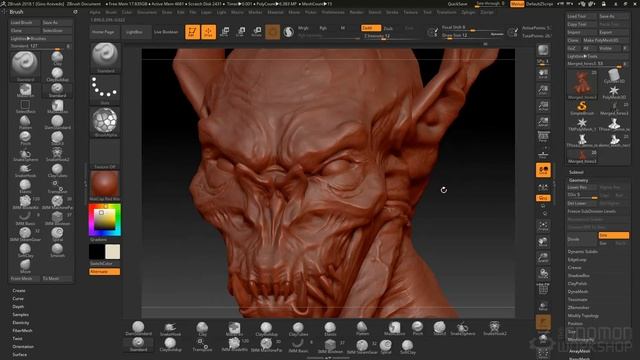The width and height of the screenshot is (640, 360).
Task: Activate the Scale tool in the top toolbar
Action: pos(241,32)
